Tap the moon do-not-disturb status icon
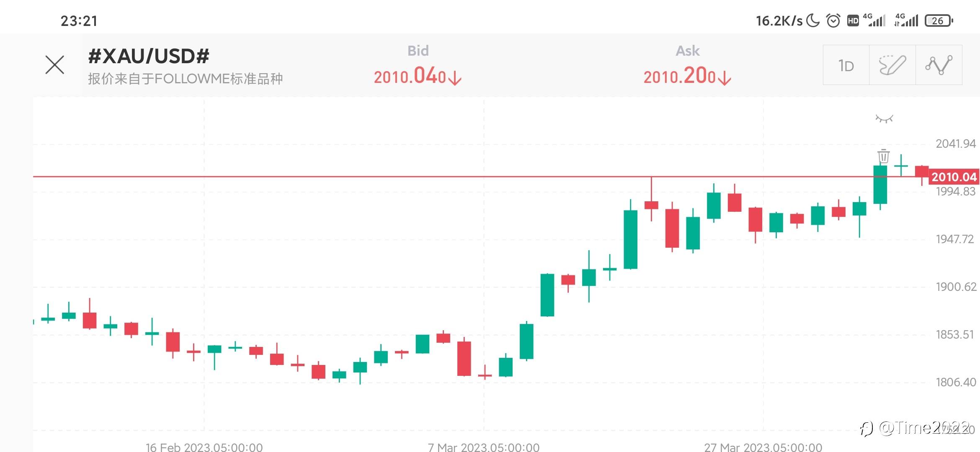The image size is (980, 452). 813,21
